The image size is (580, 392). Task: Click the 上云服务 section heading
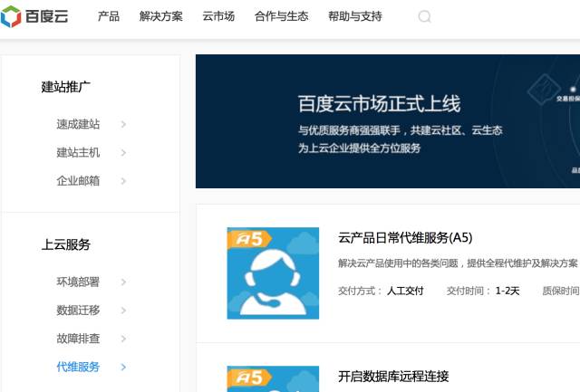coord(65,244)
